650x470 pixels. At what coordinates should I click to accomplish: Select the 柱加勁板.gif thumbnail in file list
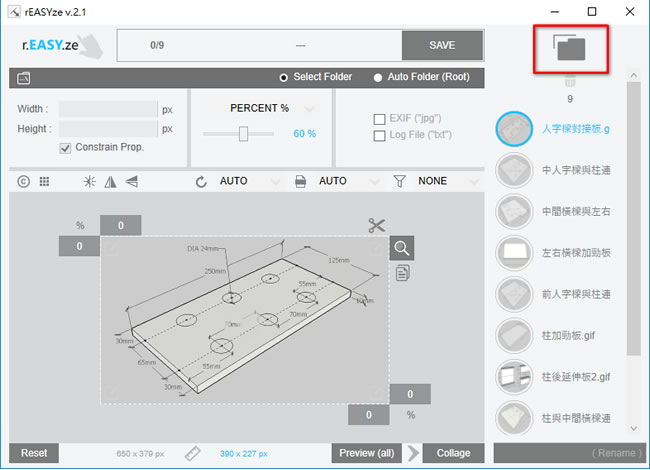coord(514,336)
